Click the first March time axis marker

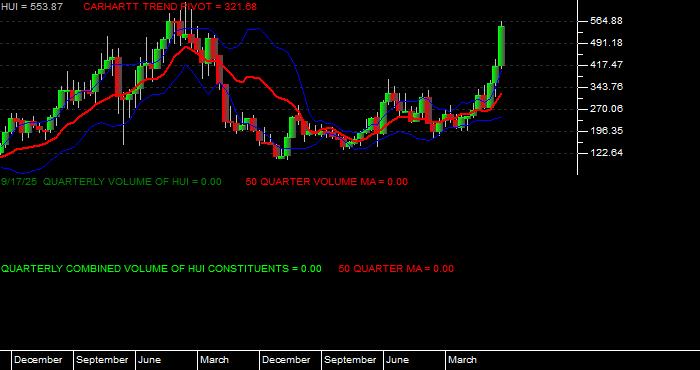click(214, 360)
